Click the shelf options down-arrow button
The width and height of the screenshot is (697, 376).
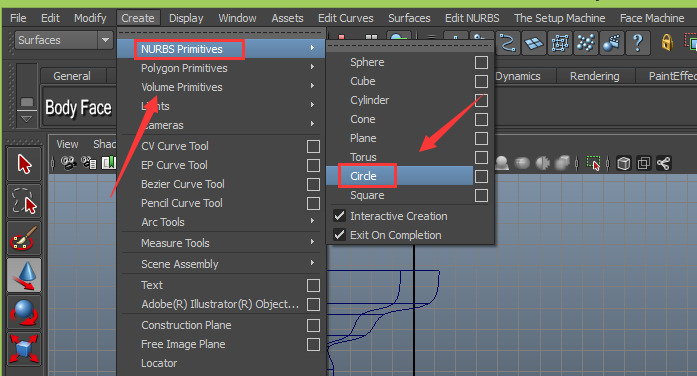tap(27, 119)
